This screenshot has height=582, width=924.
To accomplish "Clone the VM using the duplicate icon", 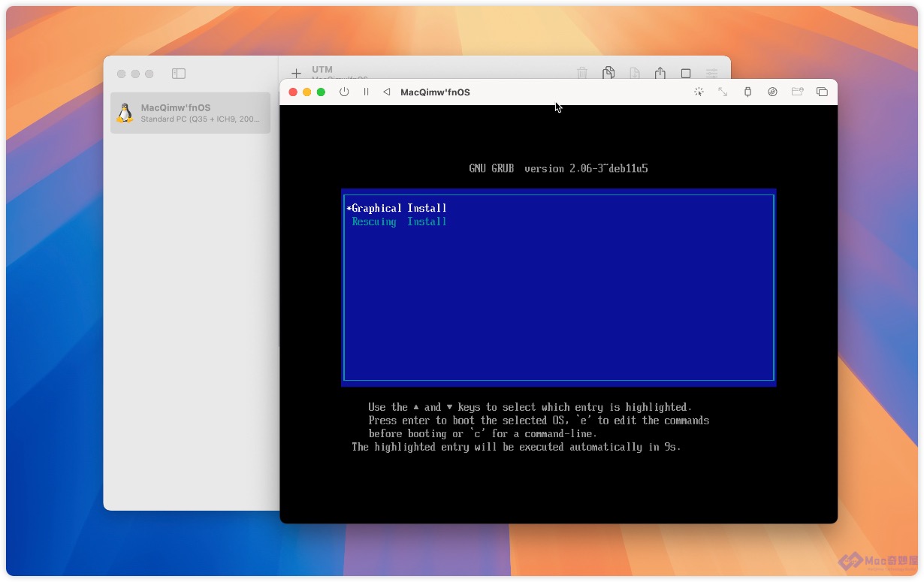I will pyautogui.click(x=608, y=73).
